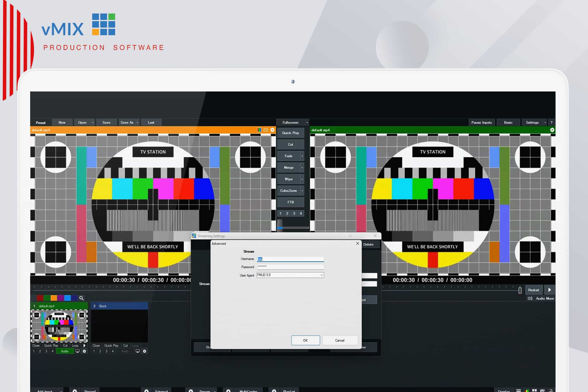This screenshot has height=392, width=588.
Task: Click the Save preset button
Action: click(106, 123)
